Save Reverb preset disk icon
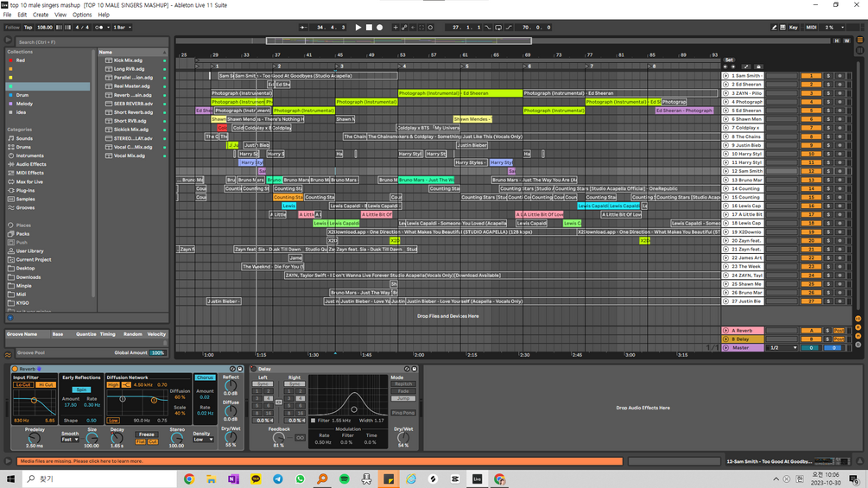 pos(240,369)
